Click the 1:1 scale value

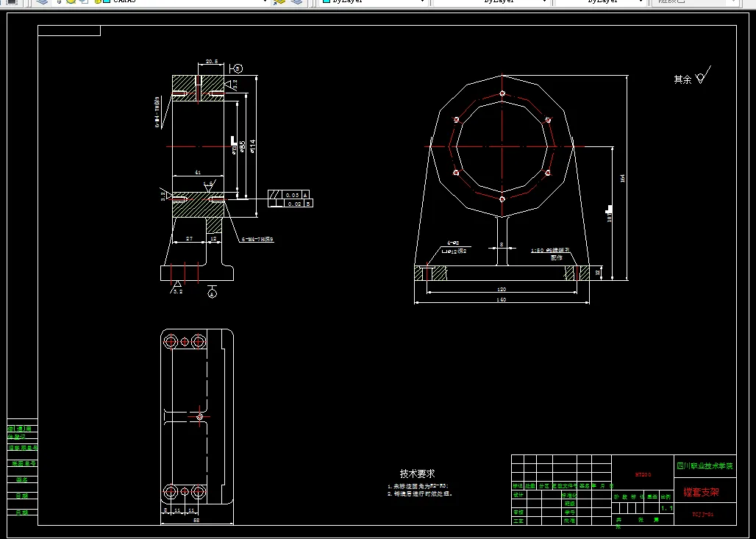[x=667, y=508]
